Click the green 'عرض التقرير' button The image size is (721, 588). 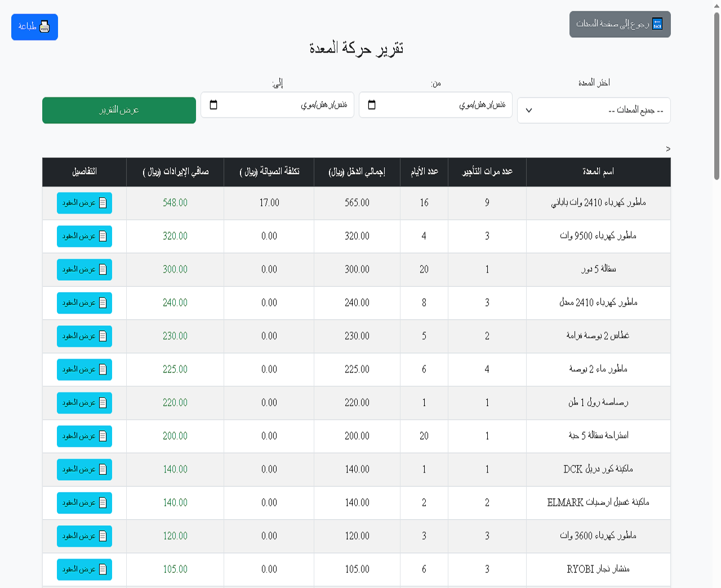pyautogui.click(x=119, y=110)
